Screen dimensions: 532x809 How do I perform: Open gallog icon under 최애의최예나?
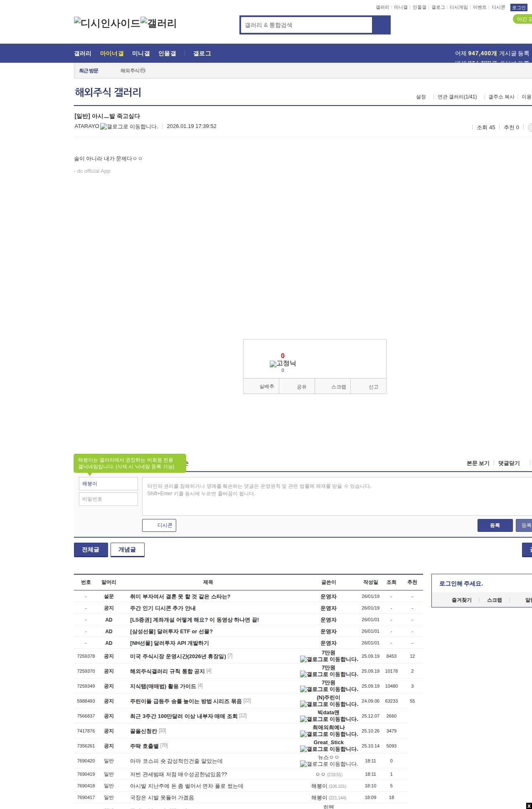point(329,734)
